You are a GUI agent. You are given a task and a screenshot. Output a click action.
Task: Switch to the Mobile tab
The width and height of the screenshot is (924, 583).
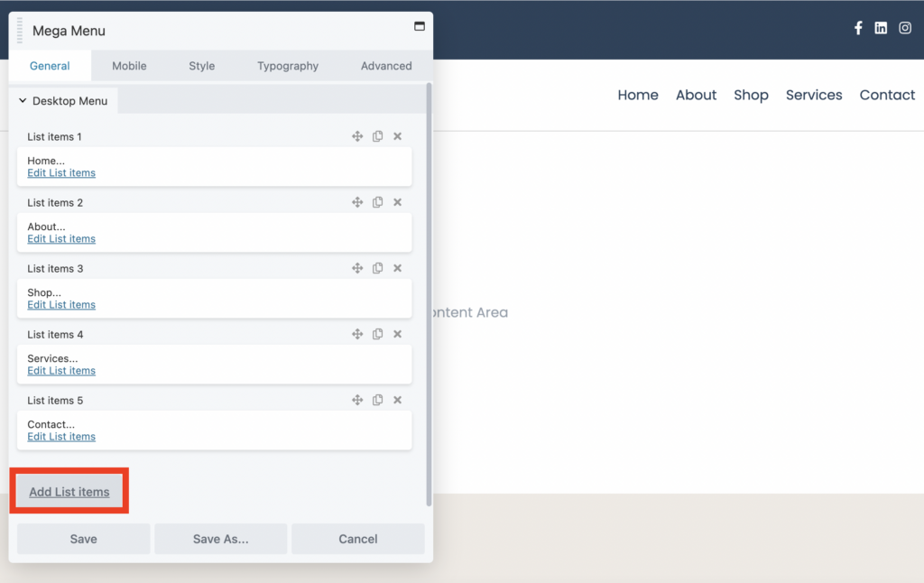(129, 66)
